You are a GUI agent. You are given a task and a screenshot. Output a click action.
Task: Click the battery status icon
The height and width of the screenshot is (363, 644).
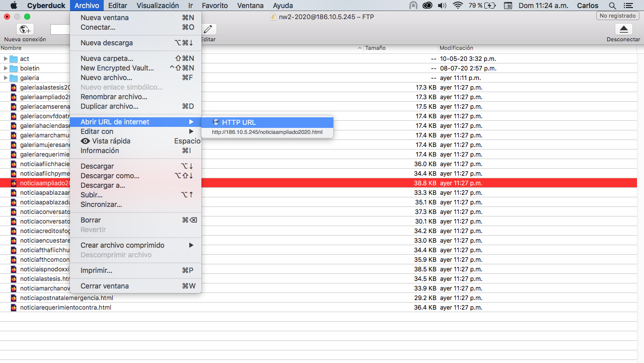click(x=490, y=6)
